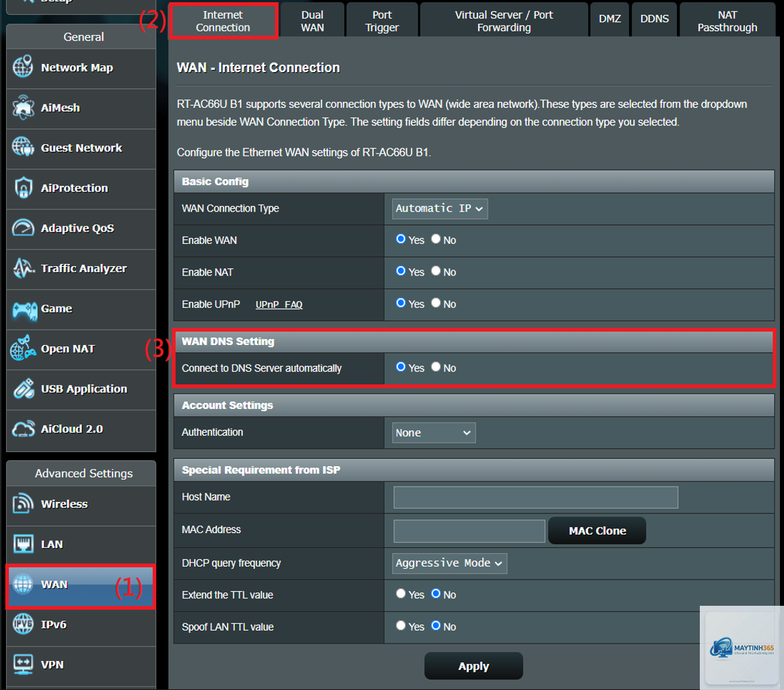Screen dimensions: 784x690
Task: Open the WAN Connection Type dropdown
Action: tap(440, 209)
